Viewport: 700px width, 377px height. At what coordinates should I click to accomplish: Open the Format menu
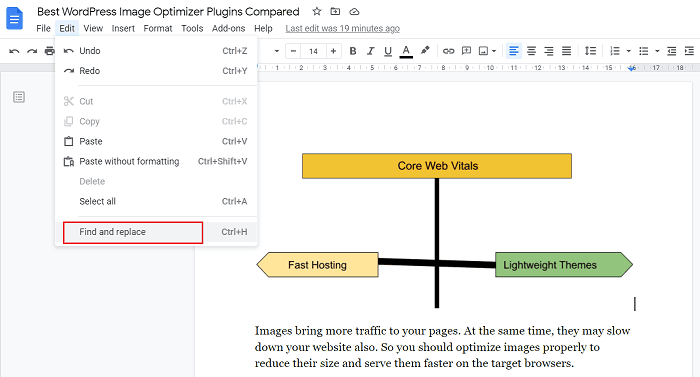pyautogui.click(x=158, y=28)
